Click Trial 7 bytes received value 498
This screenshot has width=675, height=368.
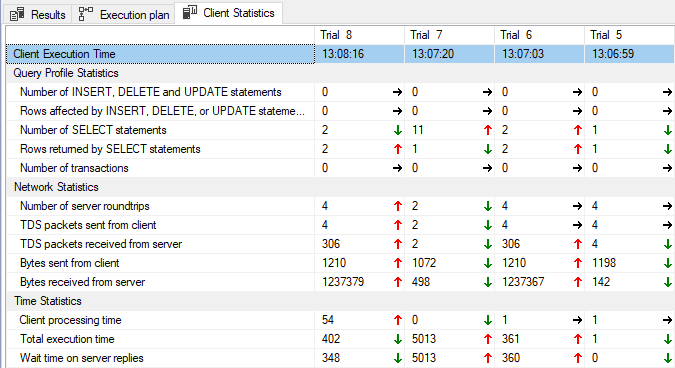pyautogui.click(x=421, y=282)
